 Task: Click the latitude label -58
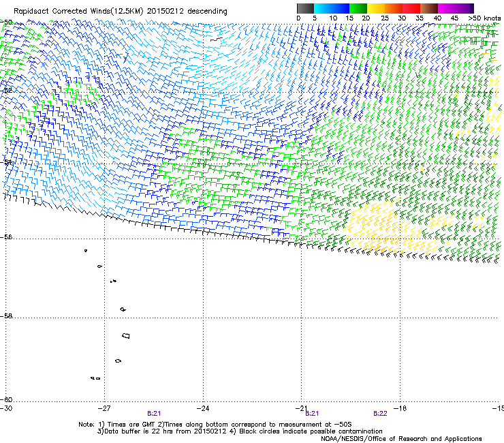(x=6, y=316)
